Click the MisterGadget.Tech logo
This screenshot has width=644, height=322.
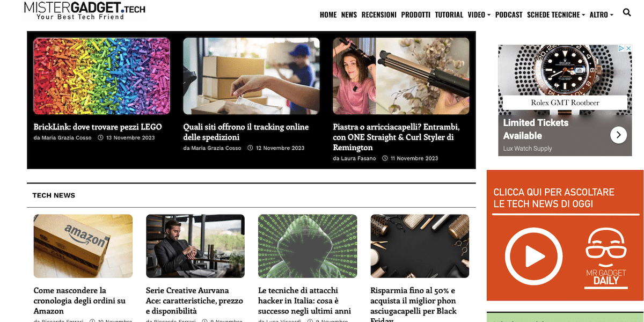84,11
